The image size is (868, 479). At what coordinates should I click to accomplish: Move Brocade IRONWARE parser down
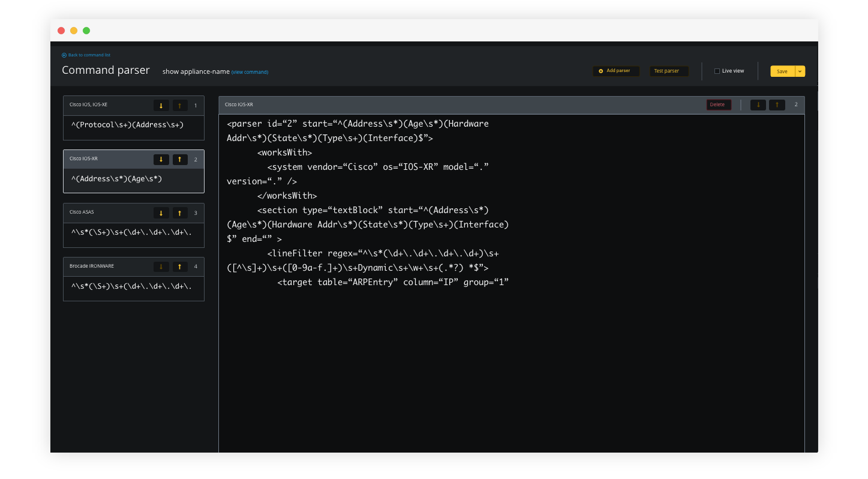click(x=161, y=267)
